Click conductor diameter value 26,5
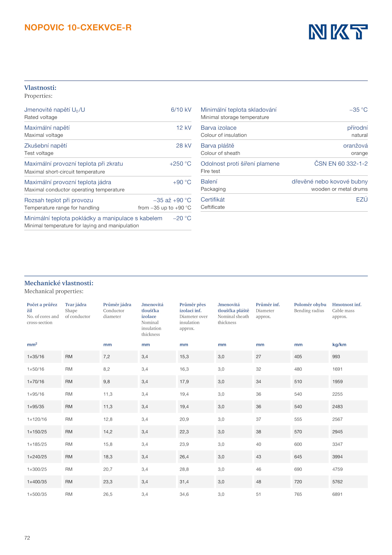Viewport: 392px width, 555px height. pyautogui.click(x=108, y=494)
